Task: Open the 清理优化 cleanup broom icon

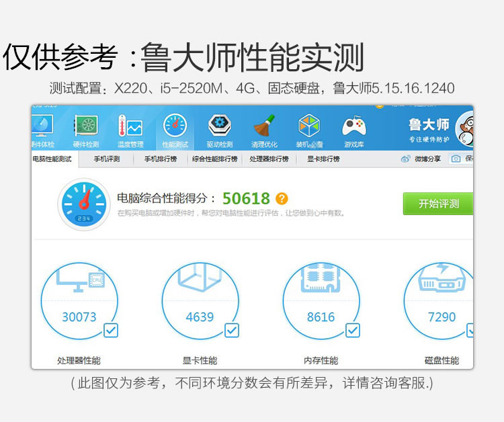Action: click(x=264, y=126)
